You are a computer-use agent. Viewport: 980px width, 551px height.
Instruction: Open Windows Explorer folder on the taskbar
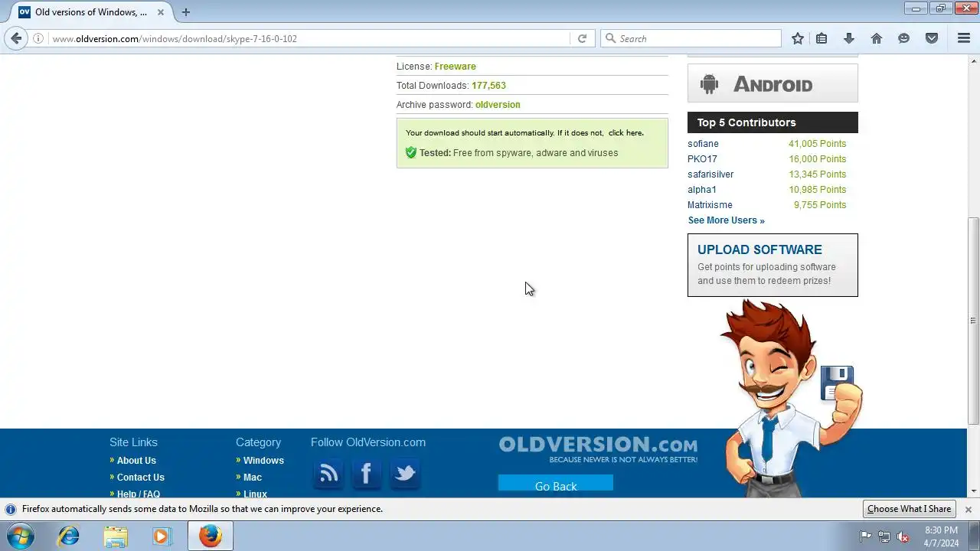[x=116, y=536]
